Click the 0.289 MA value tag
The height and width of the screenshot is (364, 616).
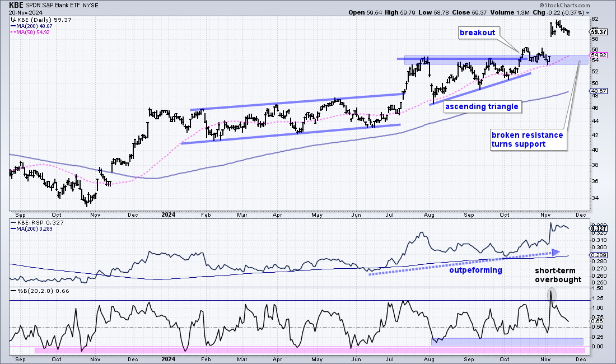coord(598,255)
